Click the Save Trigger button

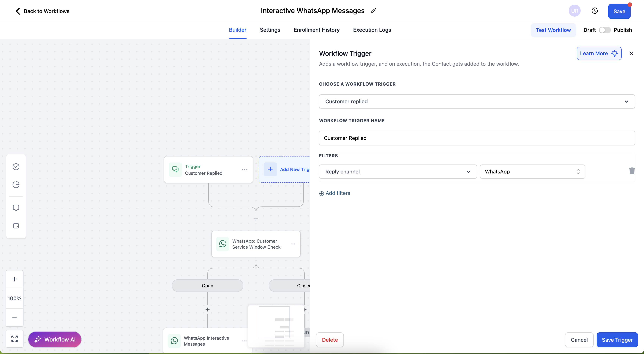click(x=617, y=340)
